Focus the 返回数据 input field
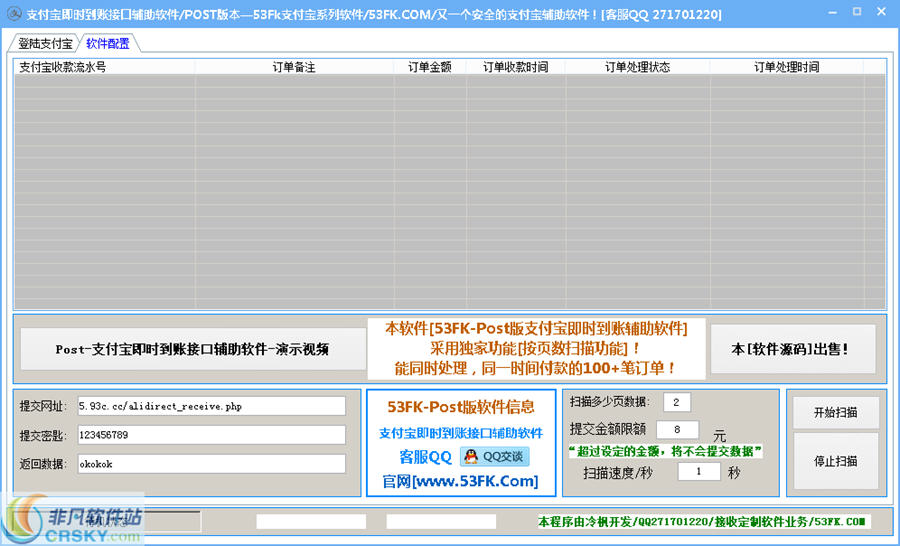Screen dimensions: 900x546 click(212, 463)
